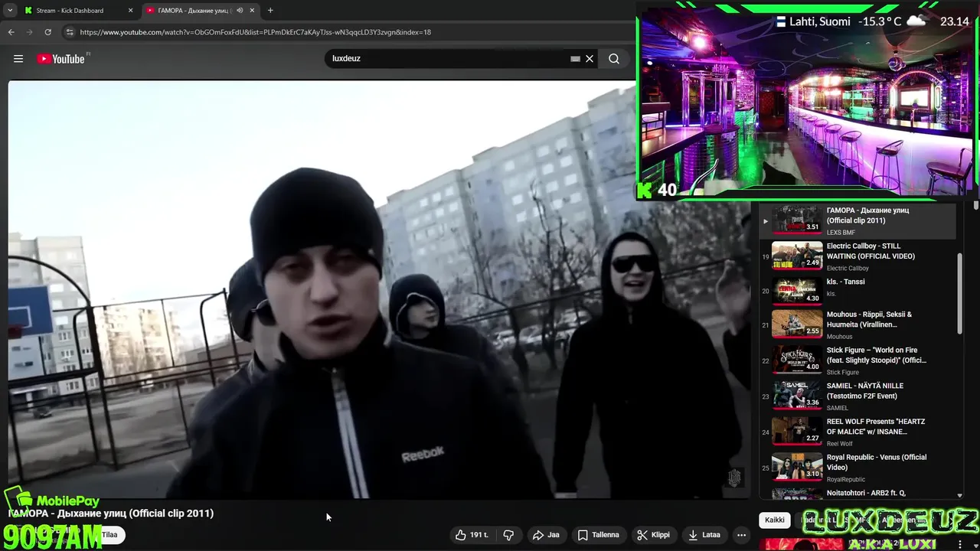Open the LEXS BMF channel name in the playlist
Screen dimensions: 980x551
[x=841, y=233]
